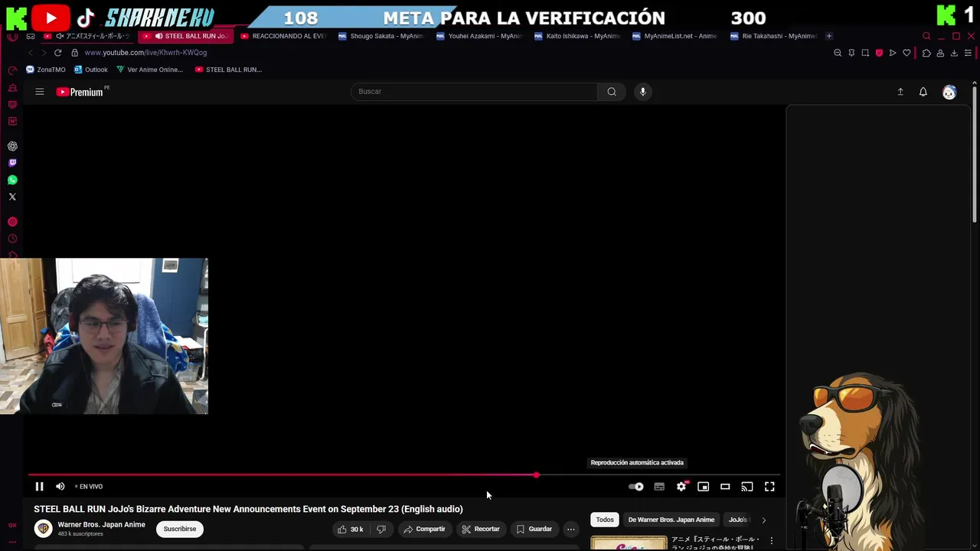Open the Easy Setup menu icon

[x=968, y=53]
